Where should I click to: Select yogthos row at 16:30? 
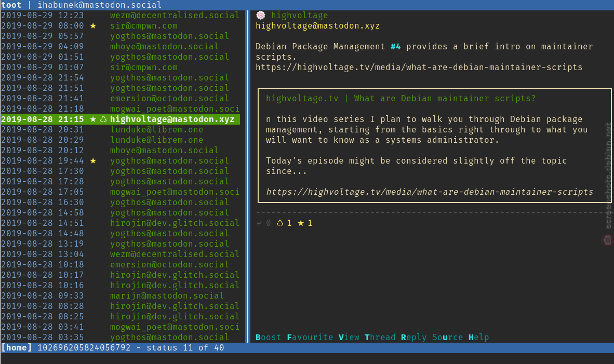click(x=120, y=203)
